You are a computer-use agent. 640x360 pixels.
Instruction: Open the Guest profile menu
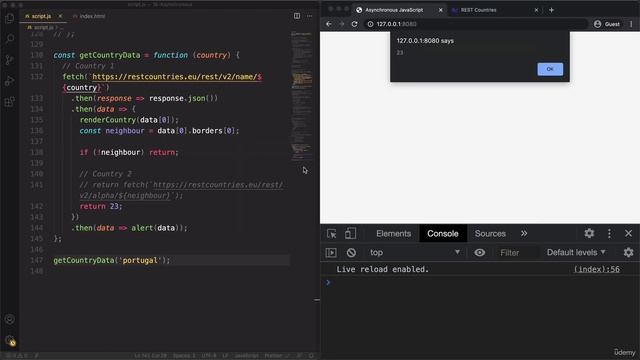pyautogui.click(x=607, y=24)
